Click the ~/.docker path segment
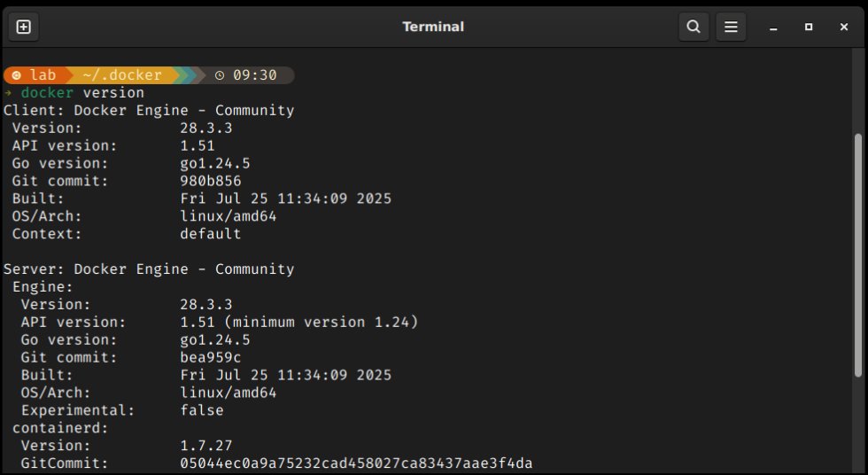Image resolution: width=868 pixels, height=475 pixels. tap(122, 74)
